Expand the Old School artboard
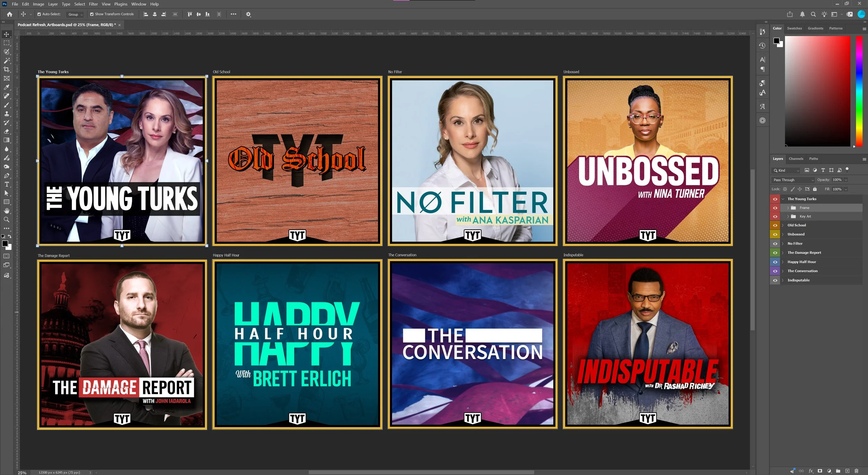 coord(783,225)
